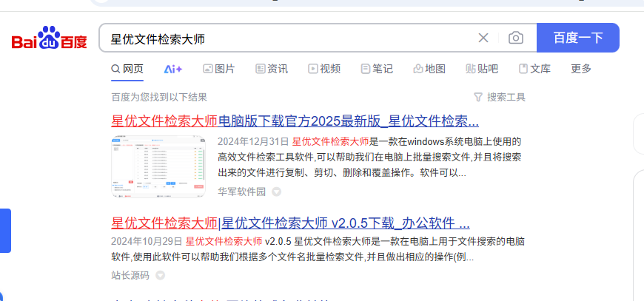Select the 网页 tab
The width and height of the screenshot is (644, 301).
[x=127, y=69]
